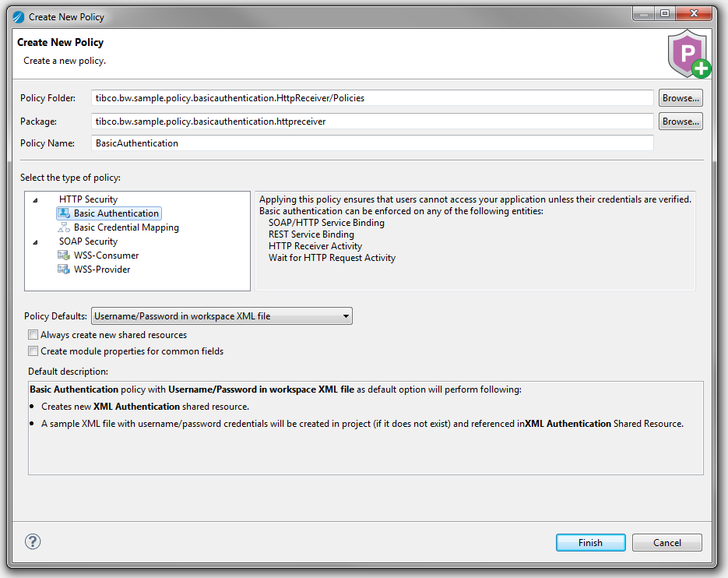Browse for the Policy Folder
728x578 pixels.
tap(681, 98)
